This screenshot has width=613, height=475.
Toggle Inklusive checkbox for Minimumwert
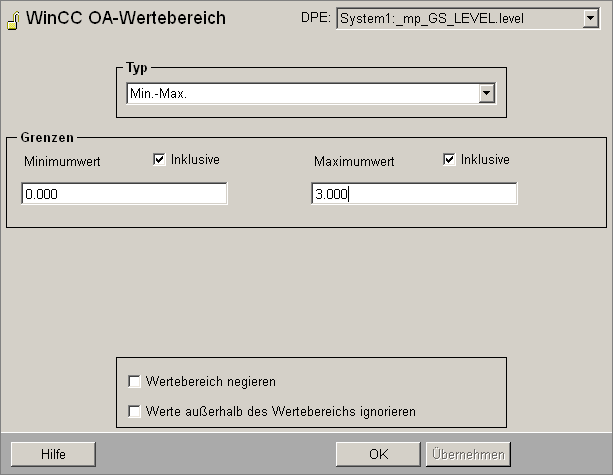pos(159,160)
